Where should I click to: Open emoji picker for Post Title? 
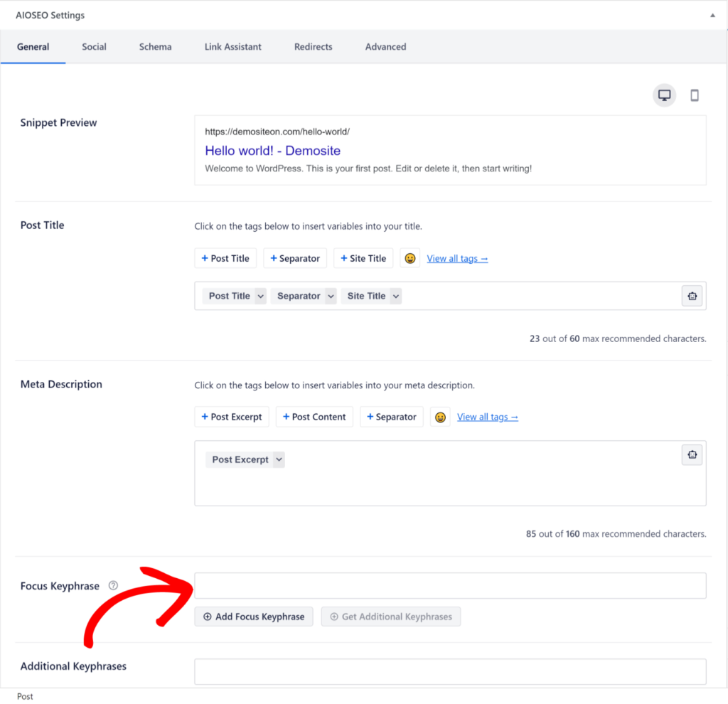point(410,258)
